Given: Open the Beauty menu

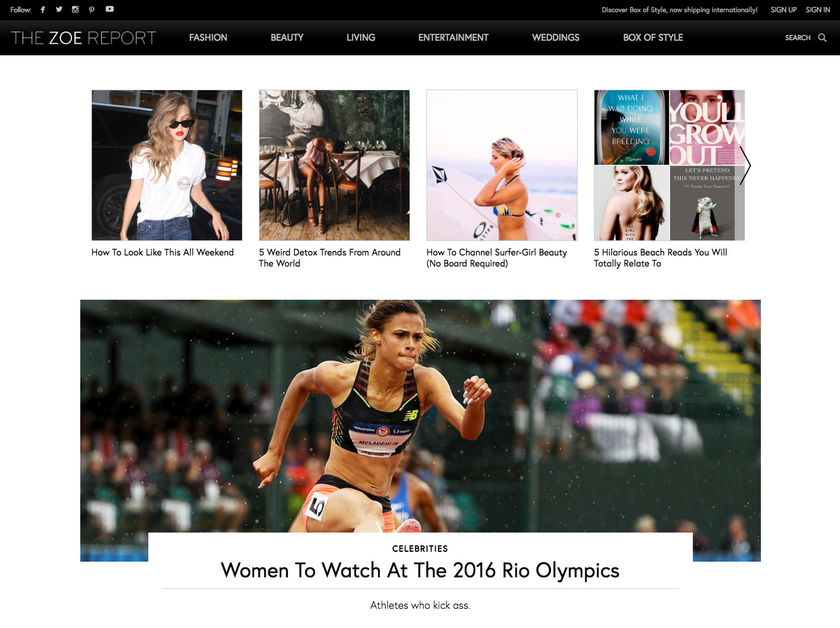Looking at the screenshot, I should (x=287, y=38).
